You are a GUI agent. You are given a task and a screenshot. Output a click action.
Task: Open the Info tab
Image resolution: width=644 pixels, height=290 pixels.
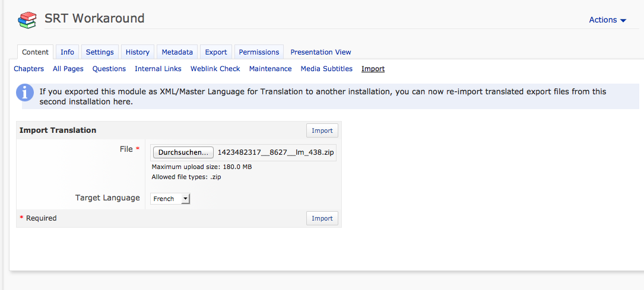point(67,52)
